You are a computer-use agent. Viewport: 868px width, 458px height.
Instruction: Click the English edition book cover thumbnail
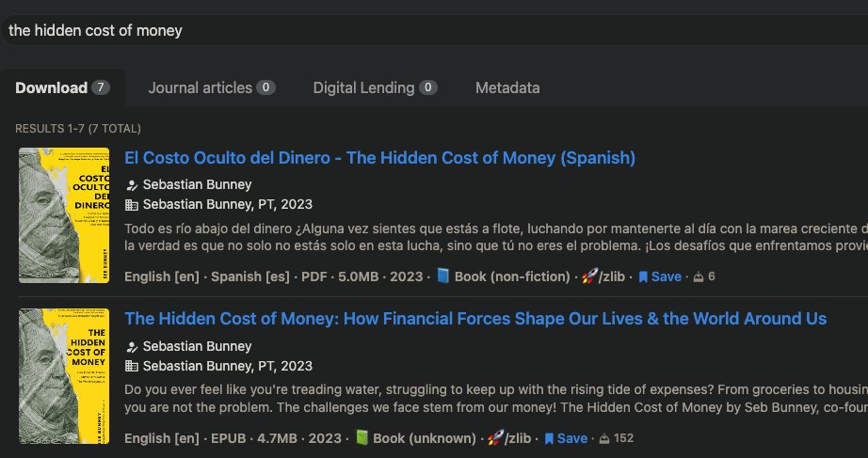pos(64,376)
